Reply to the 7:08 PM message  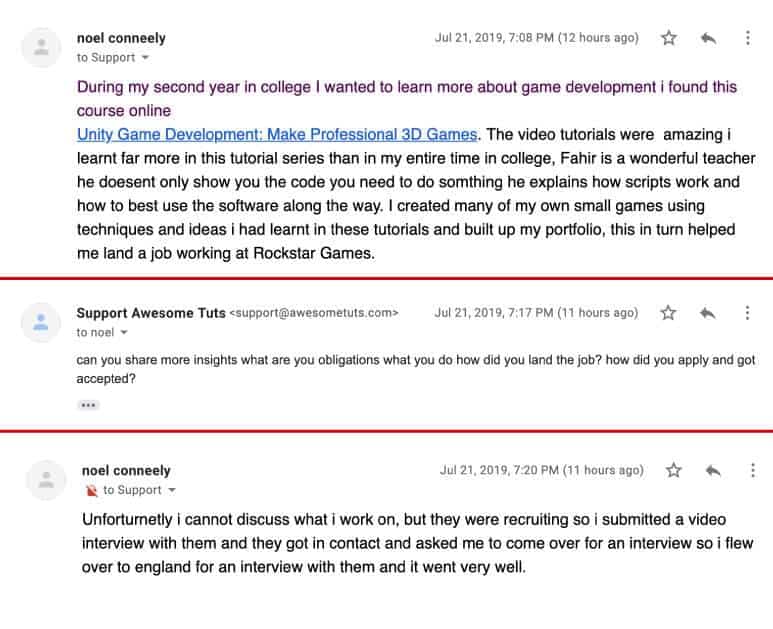[708, 38]
